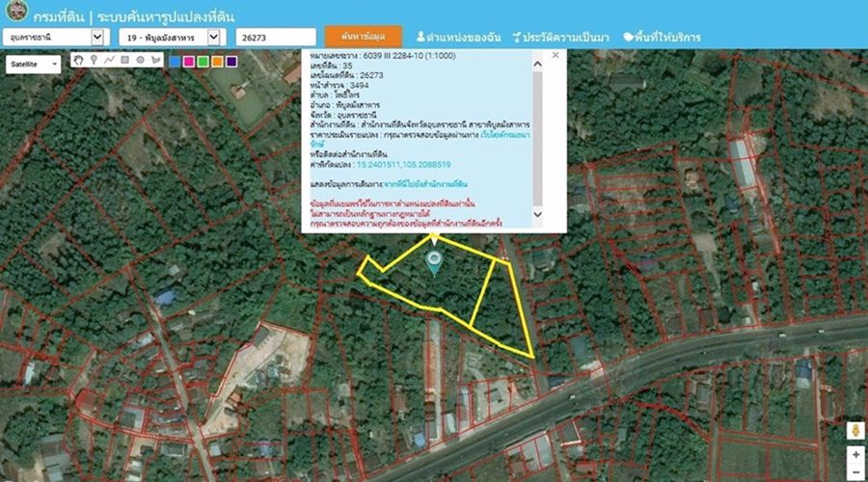Pick the dark purple color swatch
Image resolution: width=868 pixels, height=482 pixels.
[231, 62]
